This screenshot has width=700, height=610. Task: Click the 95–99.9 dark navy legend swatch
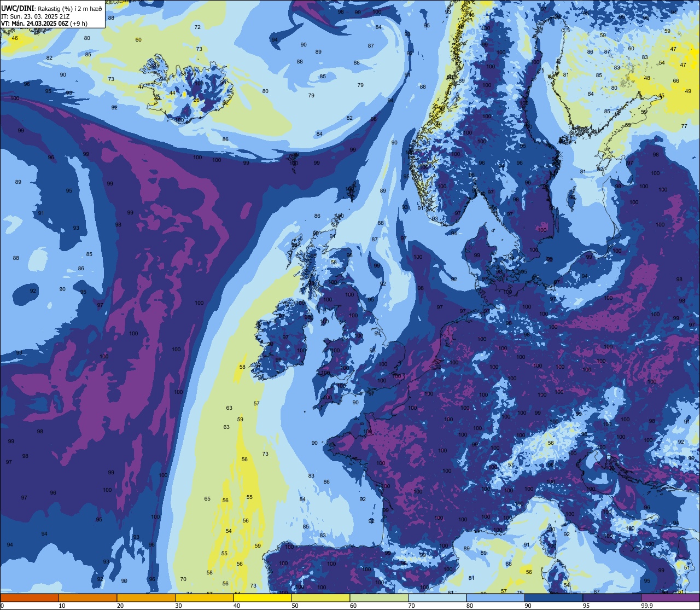(x=612, y=597)
